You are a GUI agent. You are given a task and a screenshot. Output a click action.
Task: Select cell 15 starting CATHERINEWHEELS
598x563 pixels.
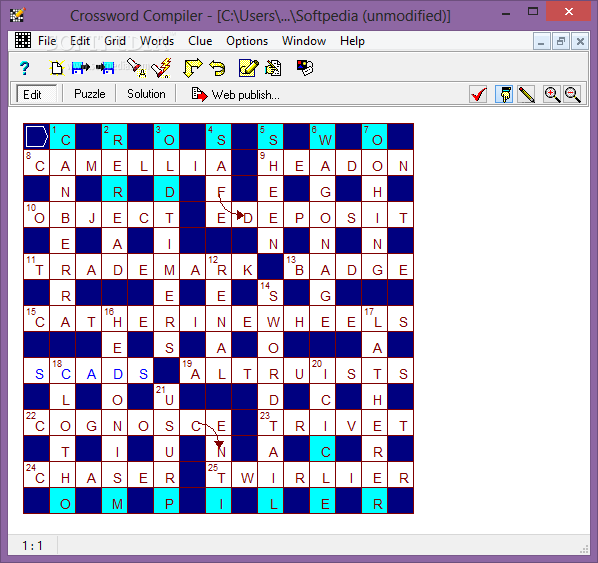pos(37,319)
